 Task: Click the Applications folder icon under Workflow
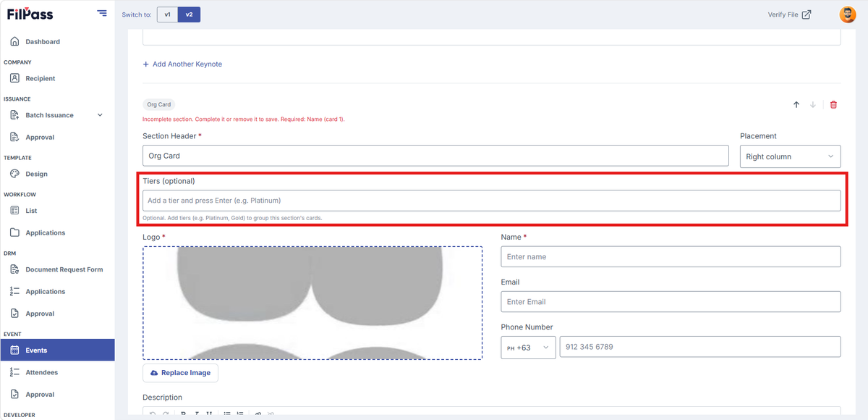pyautogui.click(x=14, y=232)
